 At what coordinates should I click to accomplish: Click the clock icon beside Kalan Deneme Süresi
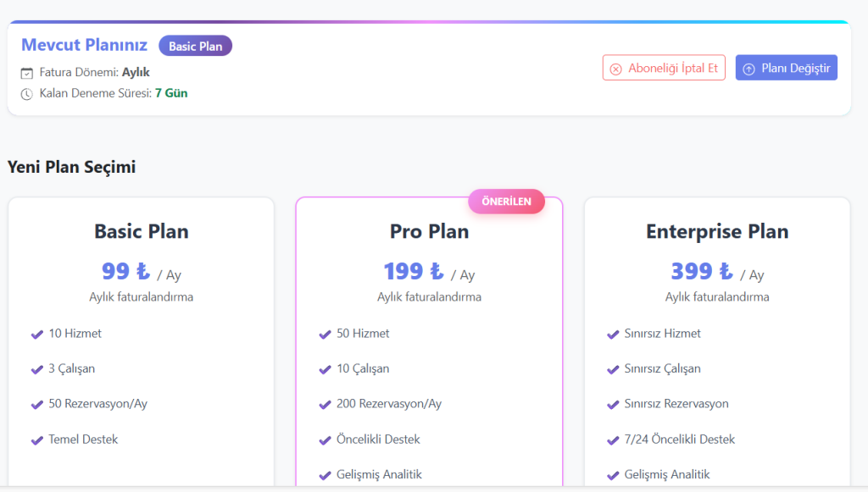pos(27,94)
